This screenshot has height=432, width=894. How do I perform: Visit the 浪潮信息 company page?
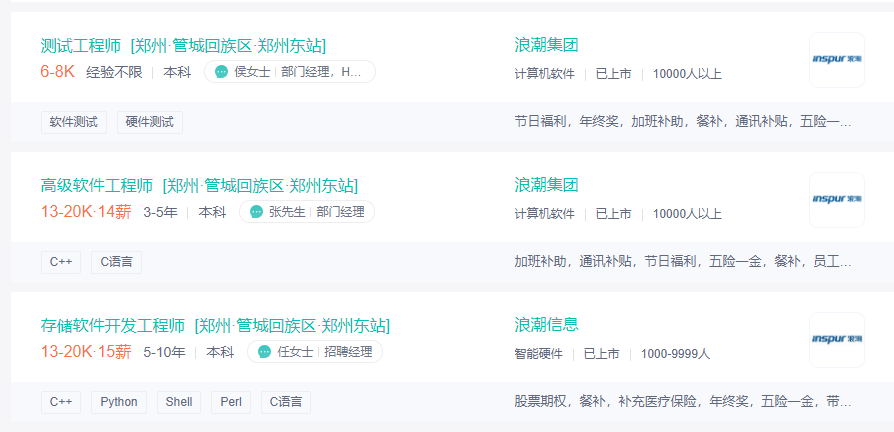(x=546, y=325)
